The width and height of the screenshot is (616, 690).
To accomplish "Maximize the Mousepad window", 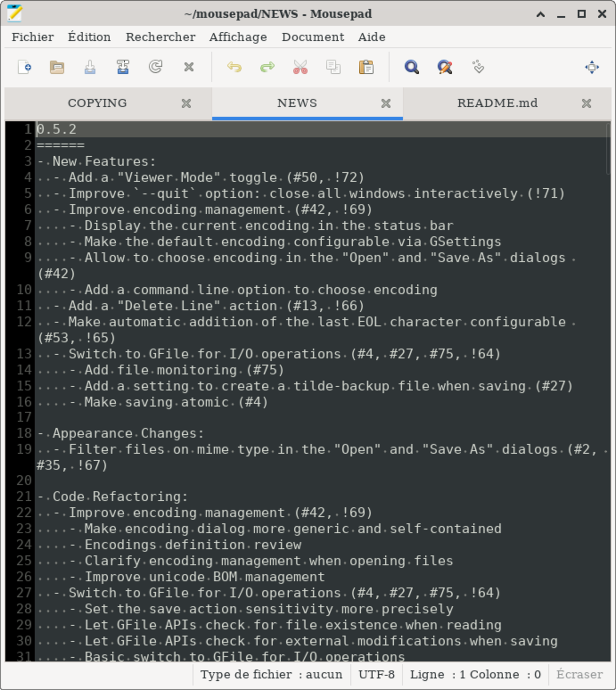I will point(582,14).
